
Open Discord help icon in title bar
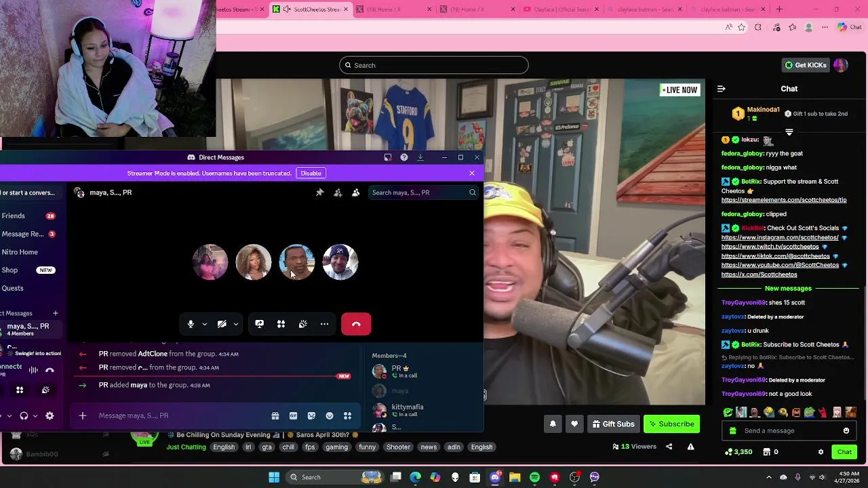[x=404, y=157]
